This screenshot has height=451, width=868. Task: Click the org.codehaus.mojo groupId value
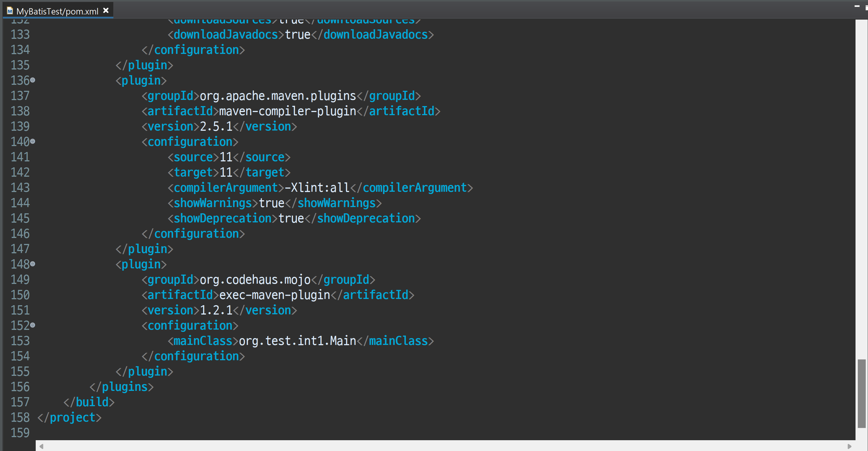click(x=255, y=280)
